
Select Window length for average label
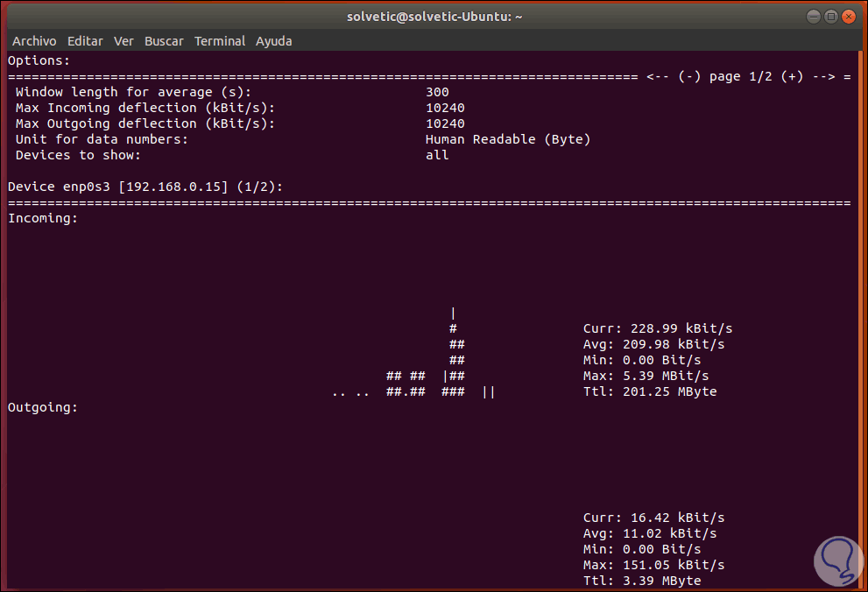tap(133, 92)
